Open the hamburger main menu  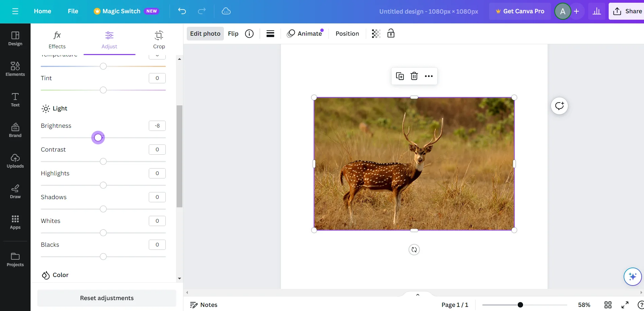coord(15,11)
